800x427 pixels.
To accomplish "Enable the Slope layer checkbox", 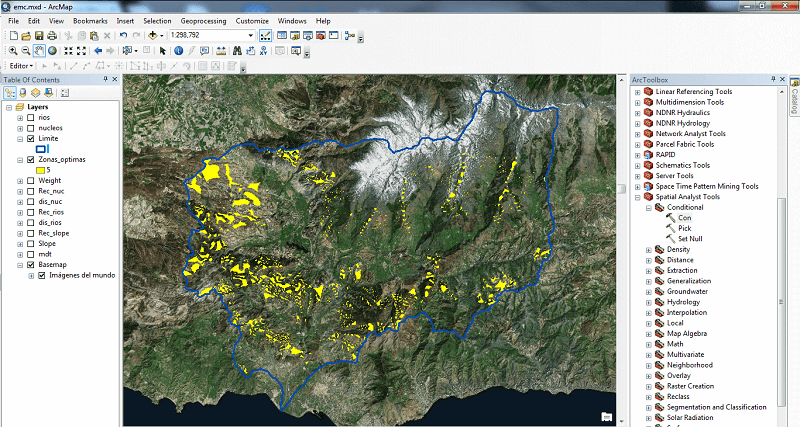I will [x=30, y=243].
